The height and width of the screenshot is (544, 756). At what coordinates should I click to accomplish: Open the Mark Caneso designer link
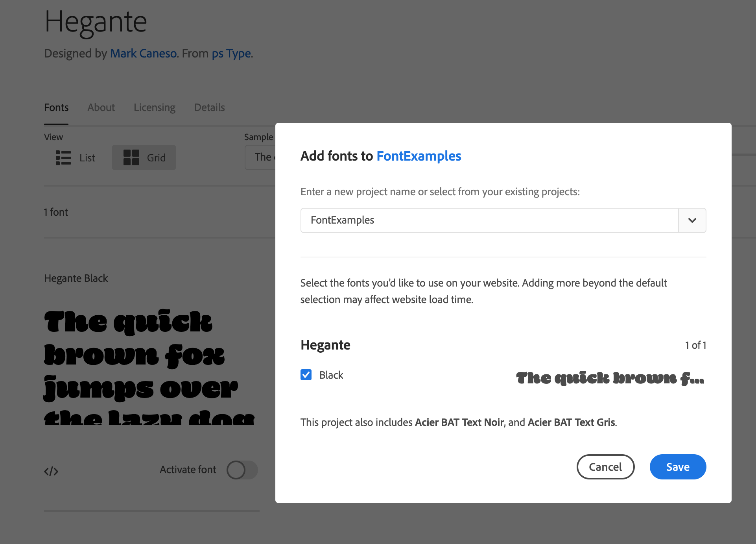[143, 53]
